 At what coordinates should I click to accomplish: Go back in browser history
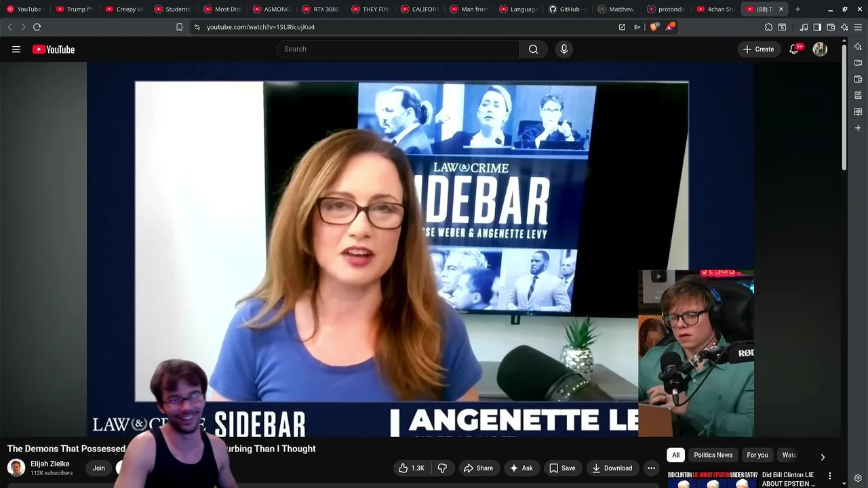pos(9,27)
